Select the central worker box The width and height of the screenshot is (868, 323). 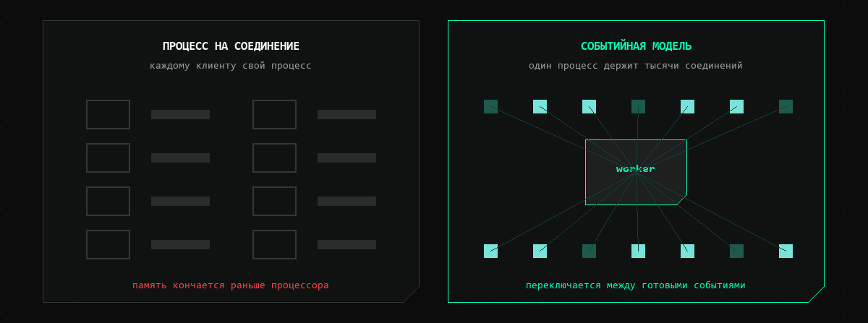tap(636, 172)
